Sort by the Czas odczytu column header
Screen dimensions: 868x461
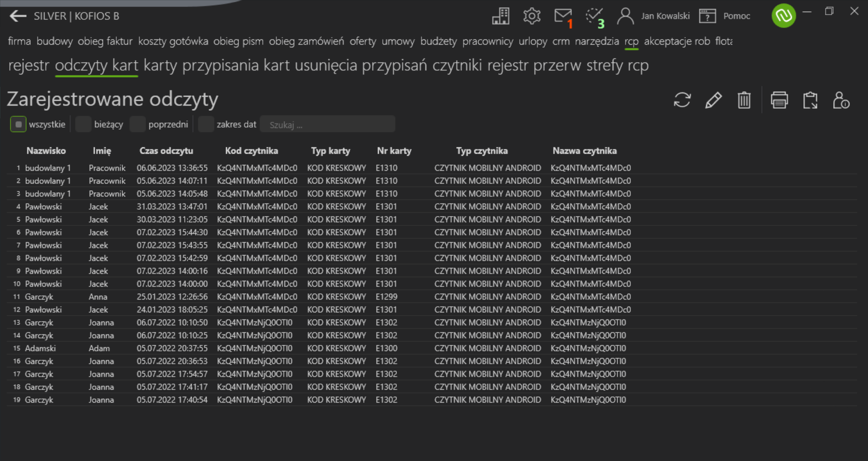pos(166,151)
